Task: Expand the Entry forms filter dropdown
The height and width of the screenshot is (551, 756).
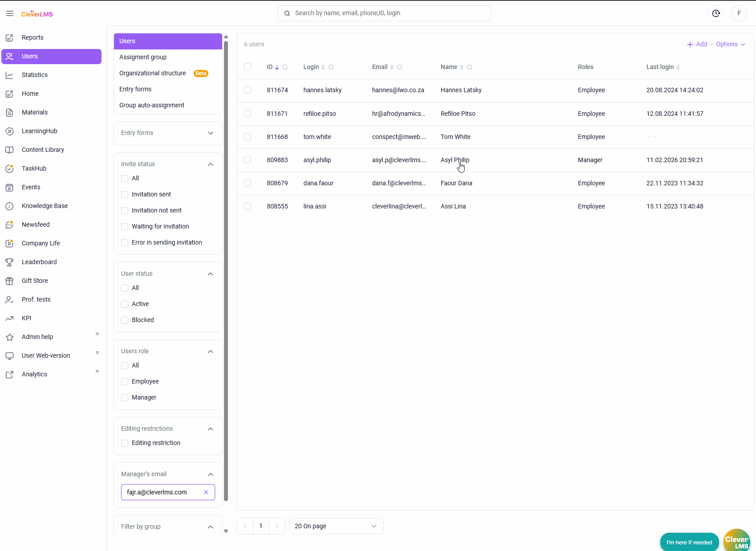Action: [211, 133]
